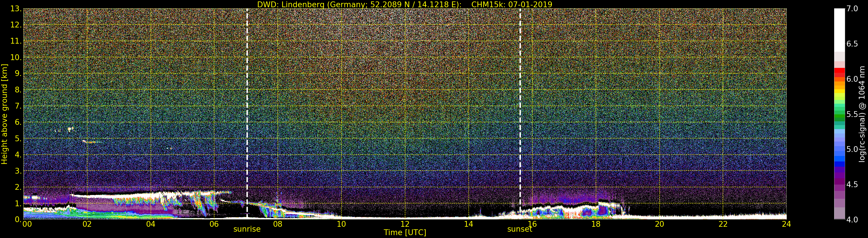Click the height tick label '4.'
Viewport: 868px width, 238px height.
coord(18,155)
